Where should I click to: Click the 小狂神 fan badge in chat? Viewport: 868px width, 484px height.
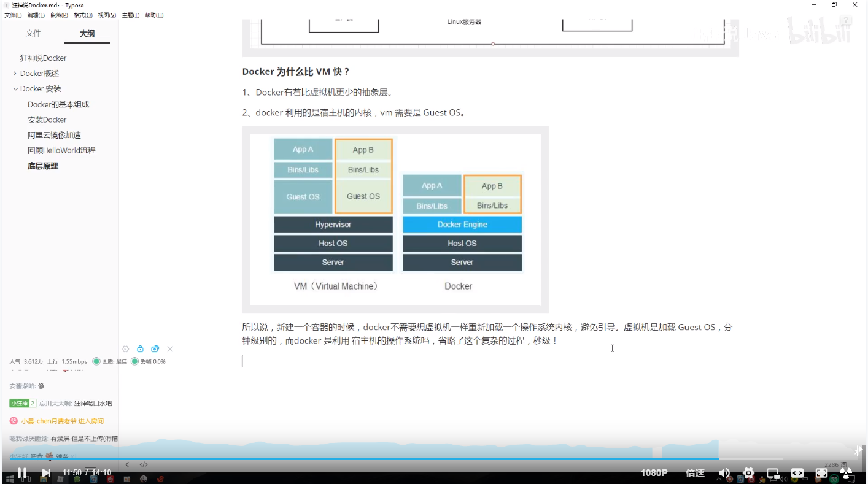pos(23,403)
